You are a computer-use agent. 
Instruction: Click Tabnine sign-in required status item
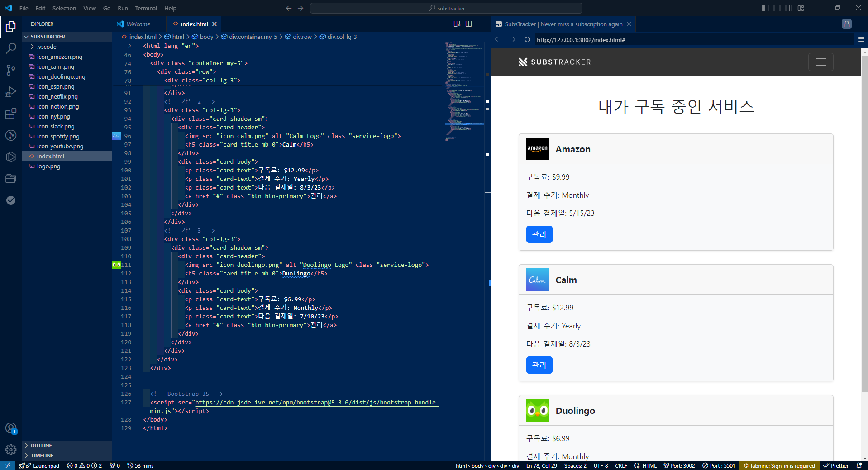click(x=779, y=465)
